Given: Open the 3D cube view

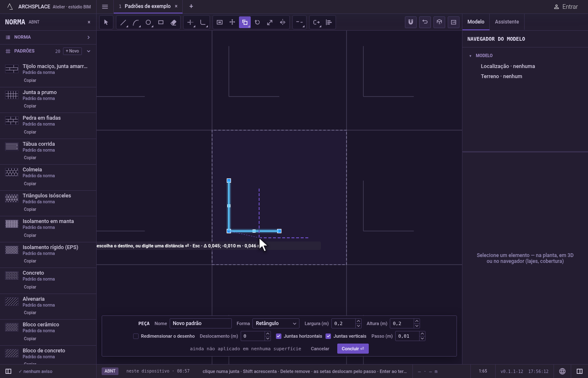Looking at the screenshot, I should (x=439, y=22).
